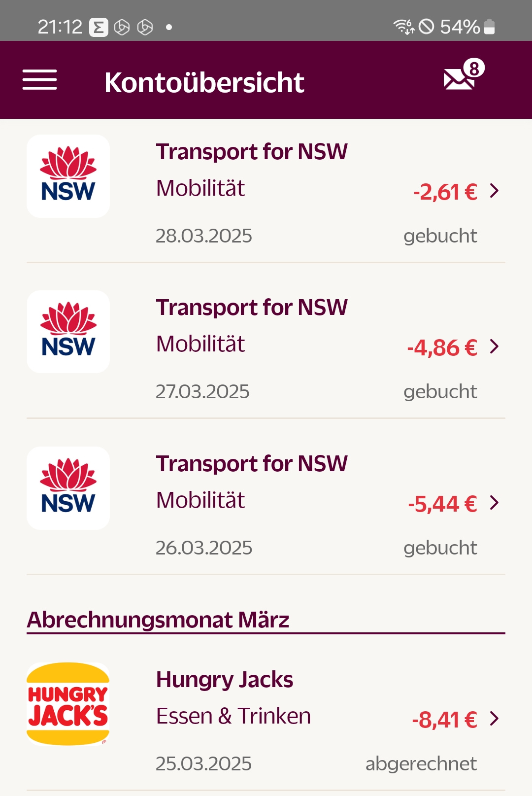Viewport: 532px width, 796px height.
Task: Expand the -5,44 € transaction chevron
Action: (495, 503)
